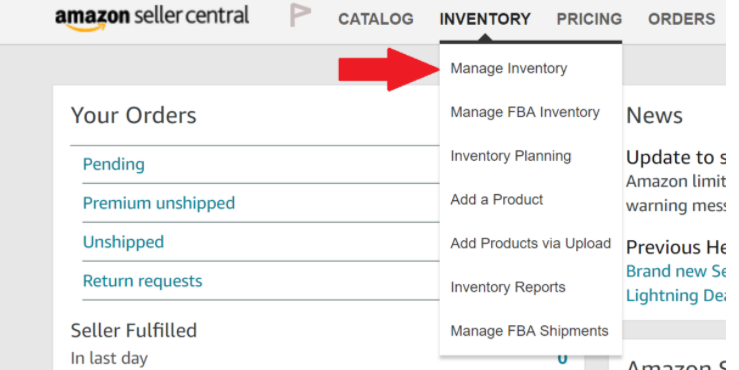Open the ORDERS menu

[x=682, y=19]
